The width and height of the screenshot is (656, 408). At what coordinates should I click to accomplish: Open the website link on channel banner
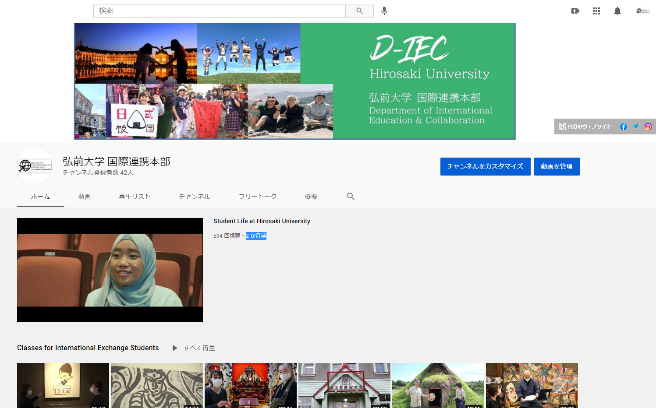click(x=585, y=126)
